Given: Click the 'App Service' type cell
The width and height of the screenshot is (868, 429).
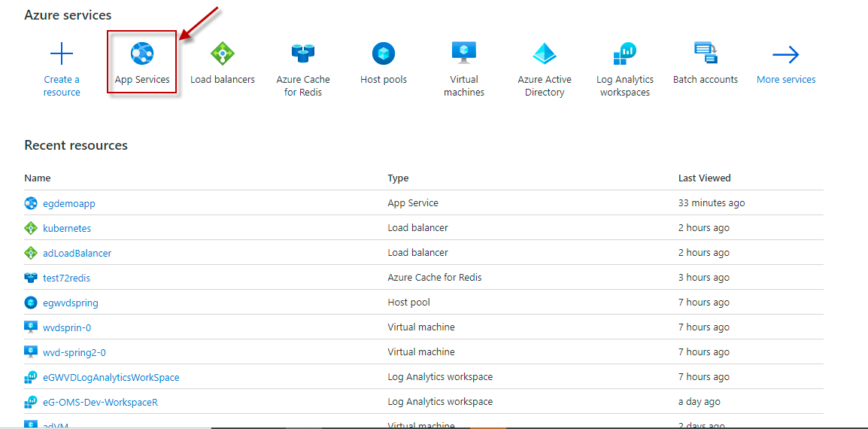Looking at the screenshot, I should [413, 203].
